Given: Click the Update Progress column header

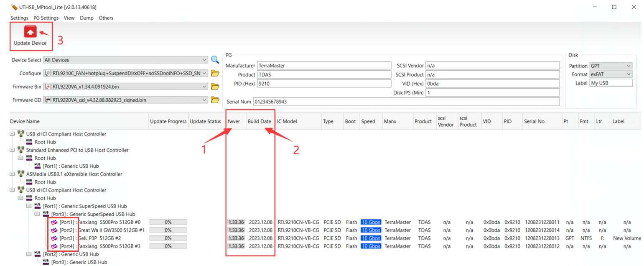Looking at the screenshot, I should coord(168,121).
